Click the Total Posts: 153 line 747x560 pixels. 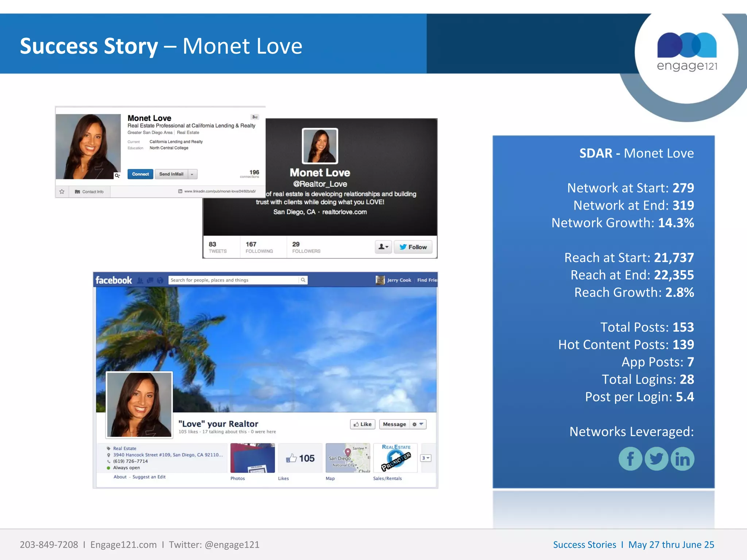pyautogui.click(x=647, y=327)
